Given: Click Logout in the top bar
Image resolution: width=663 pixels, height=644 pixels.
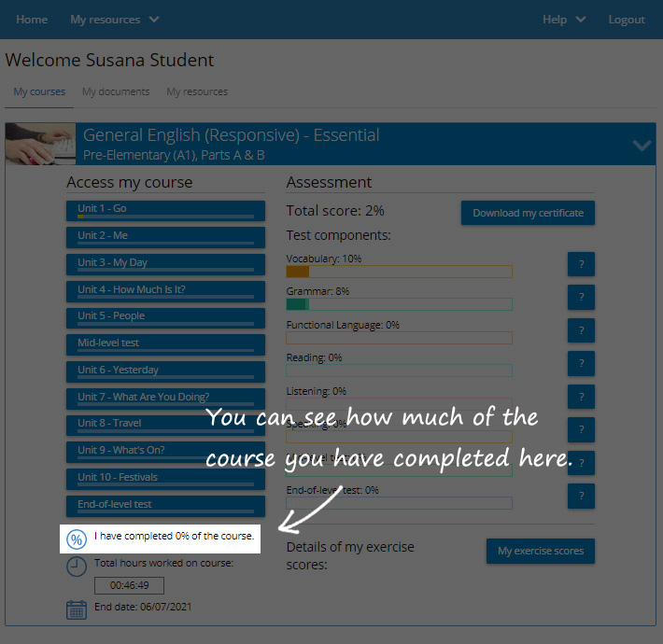Looking at the screenshot, I should (x=626, y=20).
